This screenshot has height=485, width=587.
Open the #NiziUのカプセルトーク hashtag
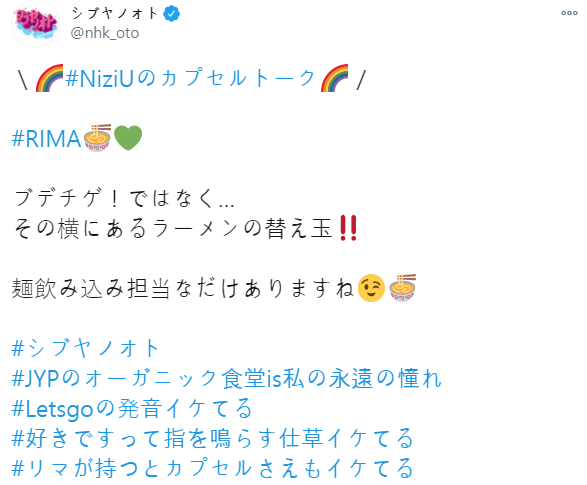click(190, 79)
